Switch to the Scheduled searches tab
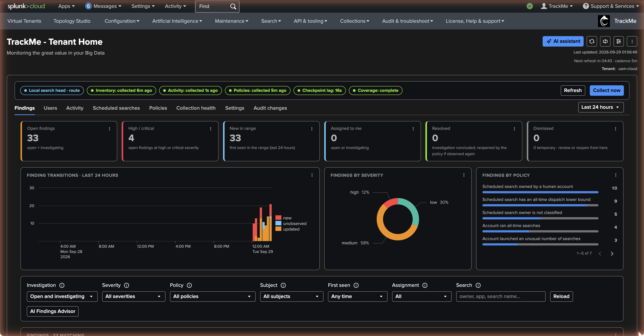 (116, 108)
